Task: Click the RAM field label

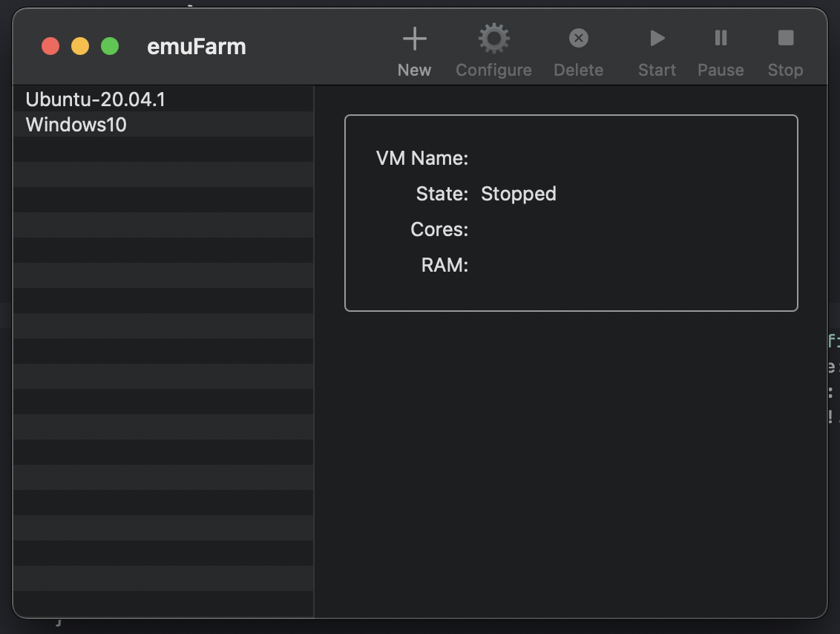Action: coord(444,265)
